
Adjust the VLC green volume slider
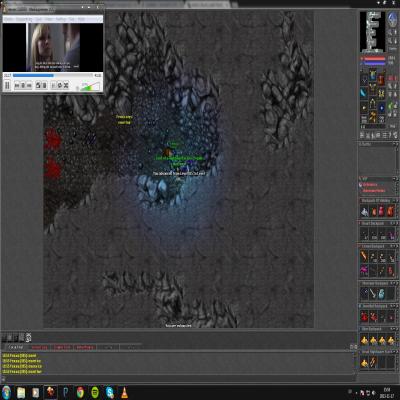[90, 87]
